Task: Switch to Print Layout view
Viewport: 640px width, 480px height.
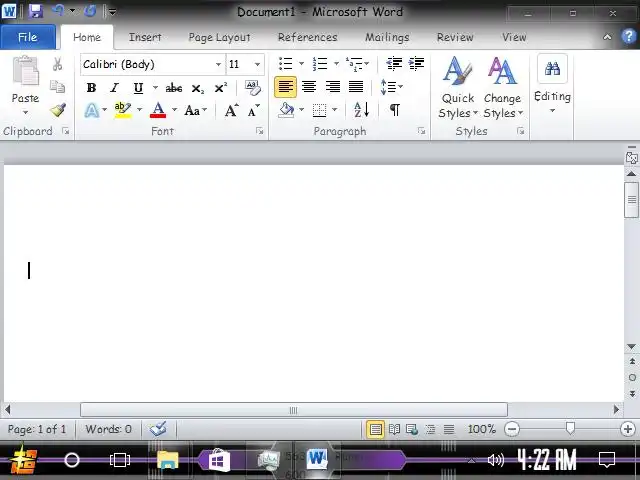Action: click(376, 429)
